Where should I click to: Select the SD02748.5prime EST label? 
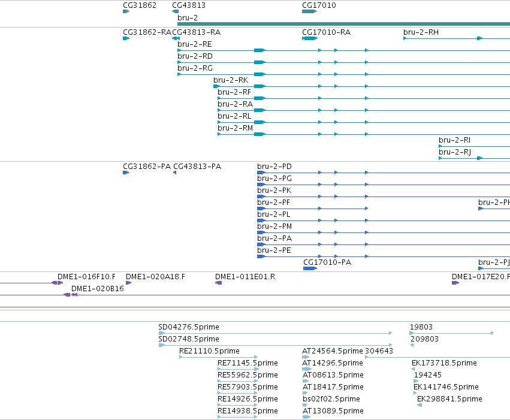[x=189, y=339]
